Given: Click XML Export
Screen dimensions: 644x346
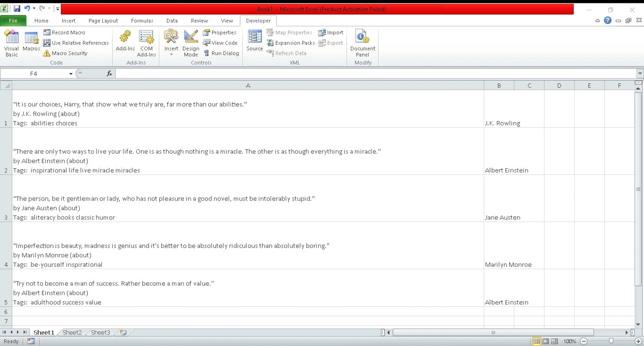Looking at the screenshot, I should pyautogui.click(x=331, y=43).
